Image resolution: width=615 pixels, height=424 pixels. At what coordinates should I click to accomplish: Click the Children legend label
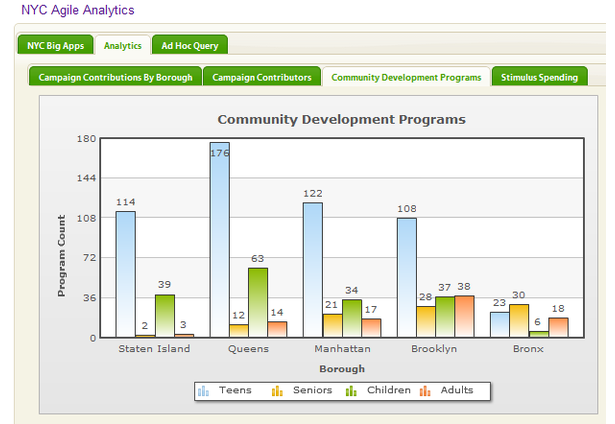click(x=389, y=390)
